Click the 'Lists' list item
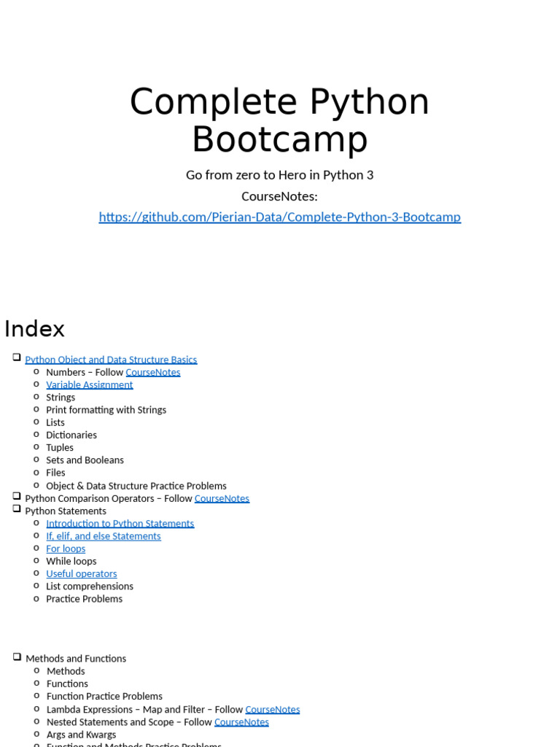The height and width of the screenshot is (747, 560). coord(55,422)
